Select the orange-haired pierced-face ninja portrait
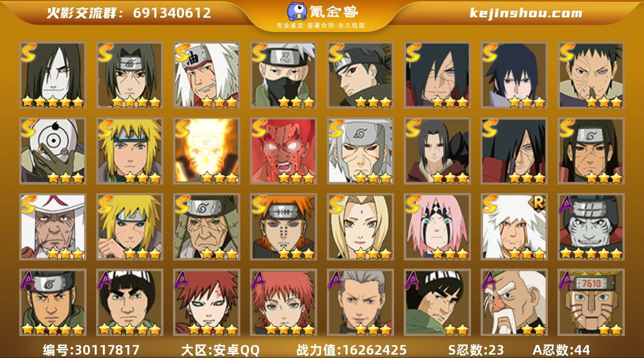644x358 pixels. click(284, 226)
